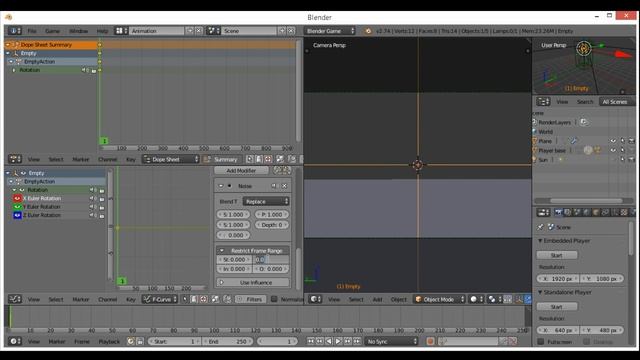This screenshot has height=360, width=640.
Task: Adjust the P: 1.000 phase field
Action: coord(272,215)
